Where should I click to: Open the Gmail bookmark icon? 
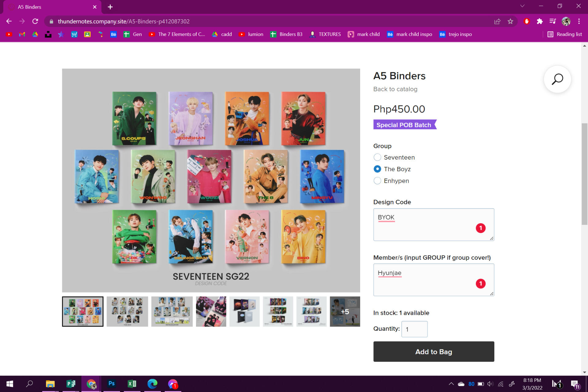click(22, 34)
